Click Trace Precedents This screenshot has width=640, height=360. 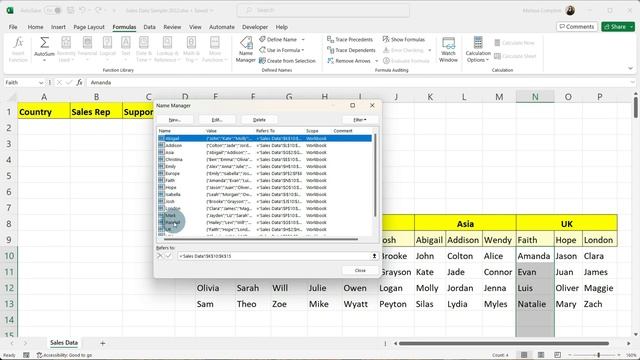coord(350,40)
